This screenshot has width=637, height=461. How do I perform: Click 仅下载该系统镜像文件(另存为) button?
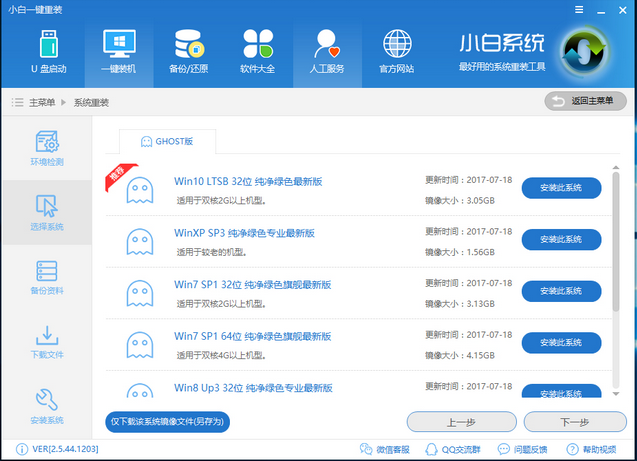(x=167, y=422)
